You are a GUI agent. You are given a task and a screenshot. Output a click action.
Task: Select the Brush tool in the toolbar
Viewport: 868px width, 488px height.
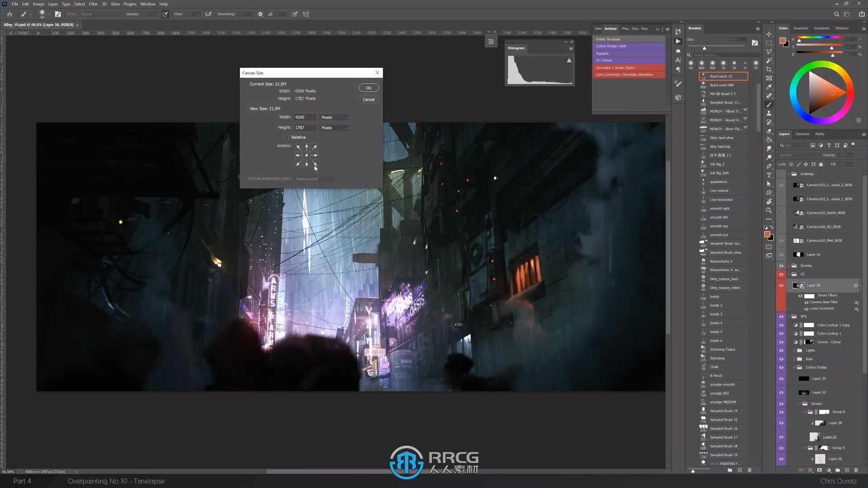click(x=769, y=105)
